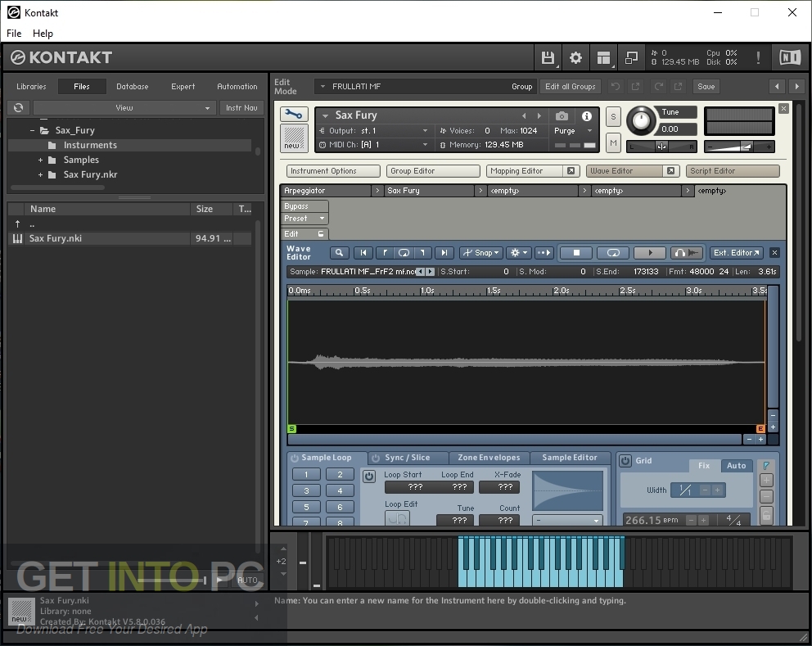Open the File menu
812x646 pixels.
(14, 33)
